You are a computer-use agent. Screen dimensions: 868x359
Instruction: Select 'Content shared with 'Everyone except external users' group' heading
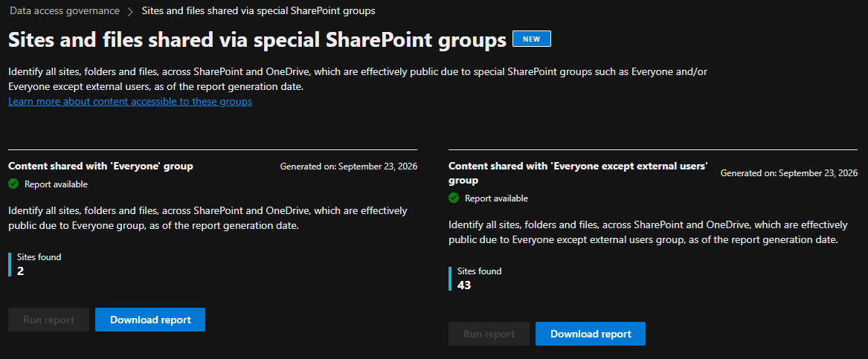(578, 173)
